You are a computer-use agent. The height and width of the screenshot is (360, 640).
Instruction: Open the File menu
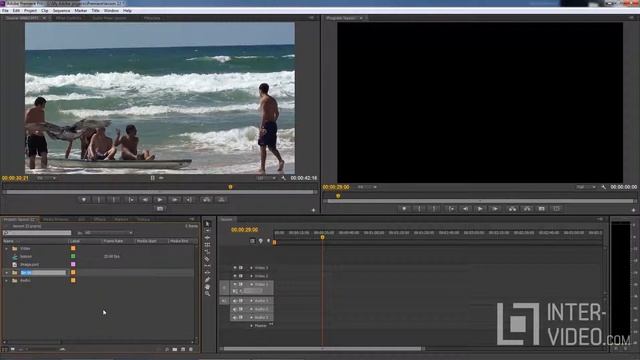point(5,11)
